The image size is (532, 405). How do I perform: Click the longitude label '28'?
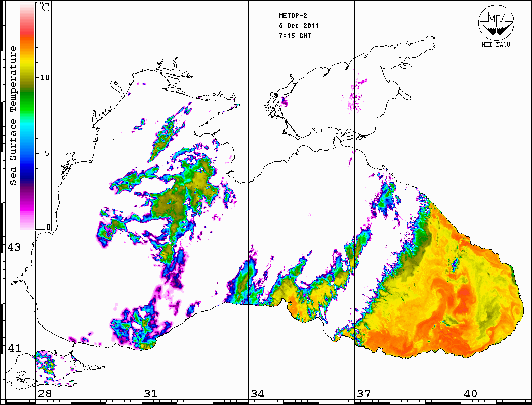(x=45, y=394)
